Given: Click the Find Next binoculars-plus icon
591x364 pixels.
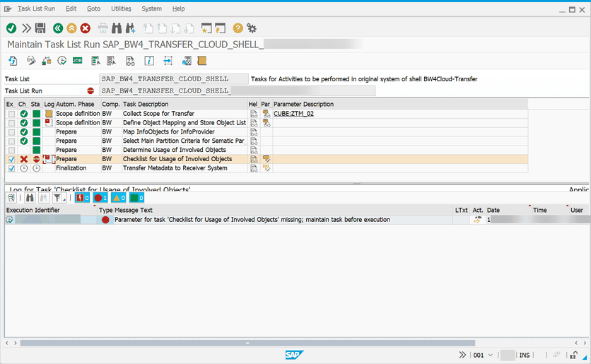Looking at the screenshot, I should (x=130, y=28).
